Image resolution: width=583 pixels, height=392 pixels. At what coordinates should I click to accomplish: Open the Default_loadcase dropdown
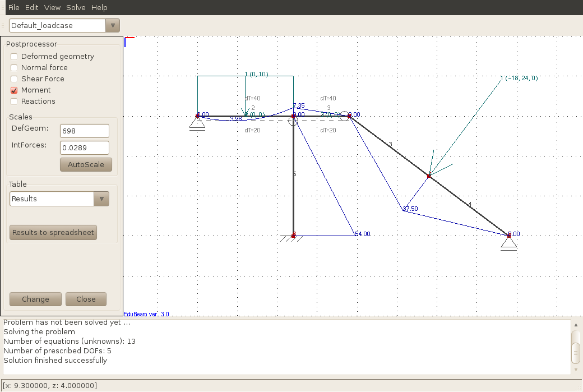click(64, 25)
